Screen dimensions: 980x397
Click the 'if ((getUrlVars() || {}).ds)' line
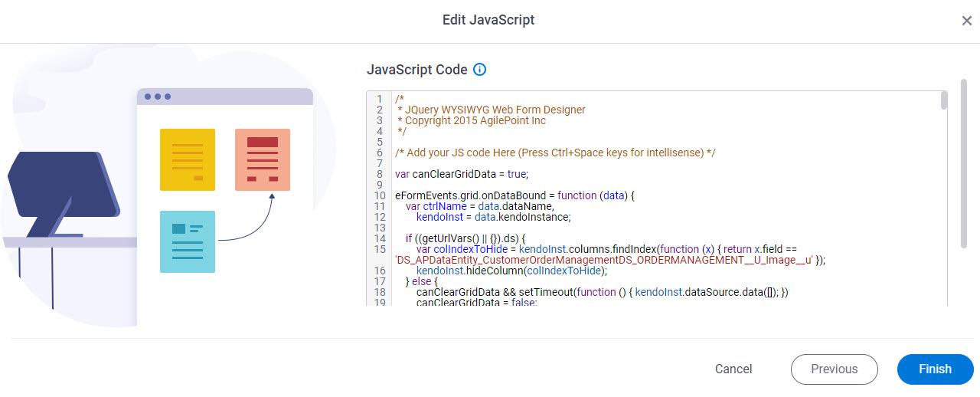coord(465,238)
